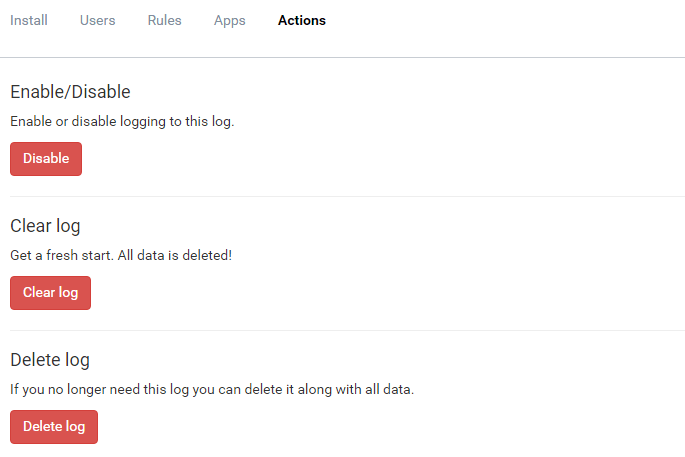
Task: Click the red Clear log button
Action: coord(50,293)
